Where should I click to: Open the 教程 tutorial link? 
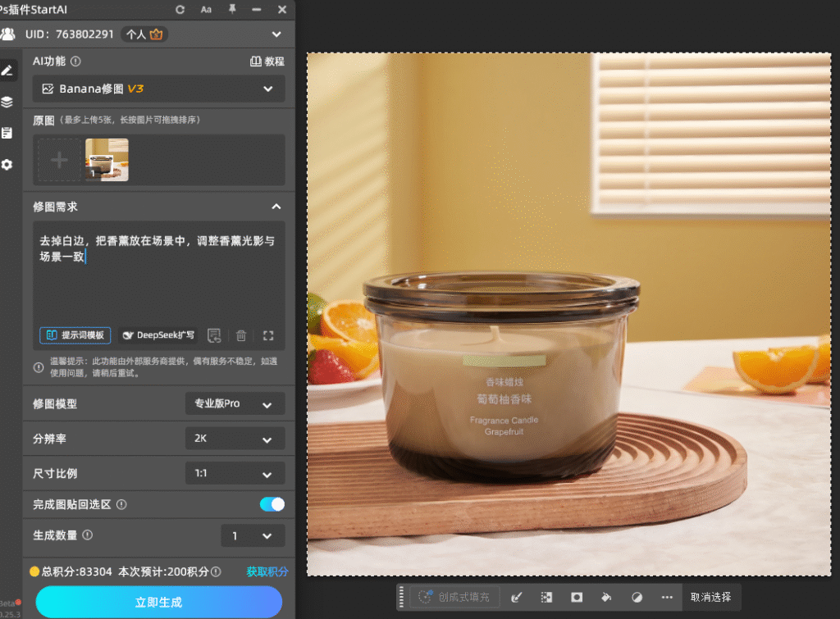267,61
